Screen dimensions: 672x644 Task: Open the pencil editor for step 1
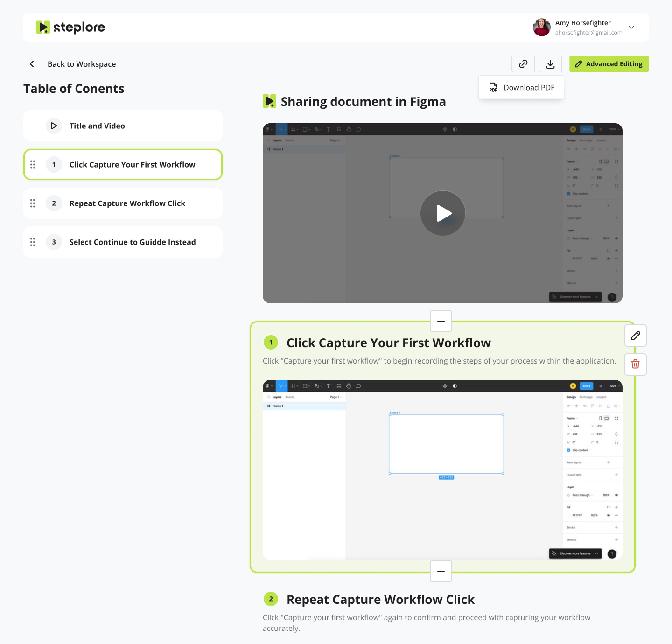(635, 336)
